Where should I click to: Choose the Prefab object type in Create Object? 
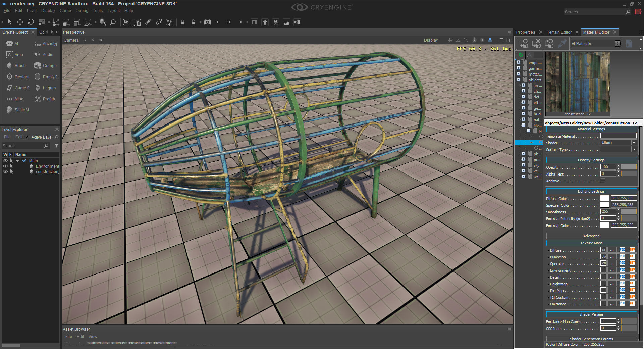45,99
